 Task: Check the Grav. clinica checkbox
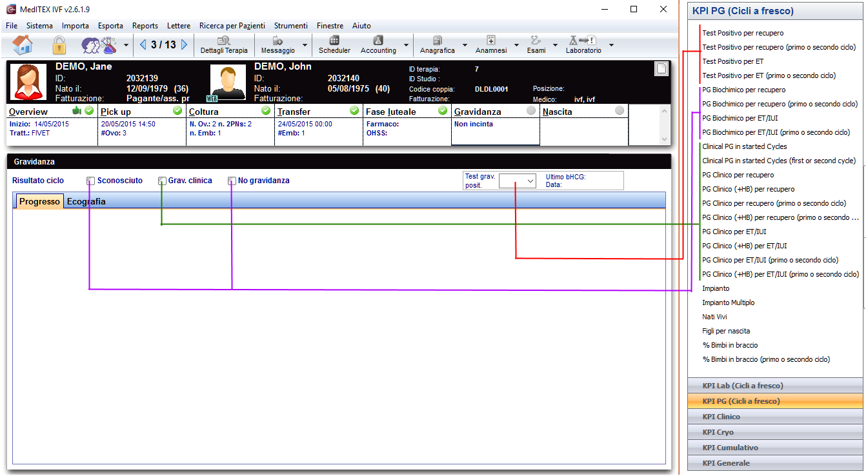(x=163, y=181)
